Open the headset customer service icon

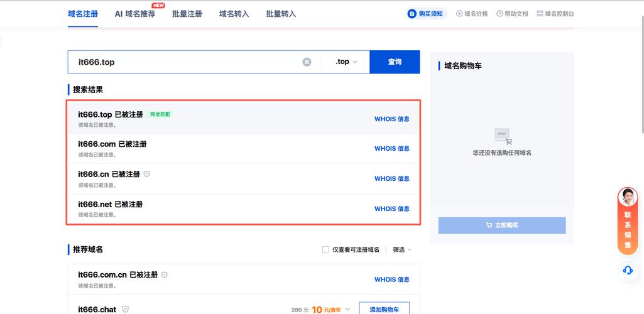coord(628,270)
